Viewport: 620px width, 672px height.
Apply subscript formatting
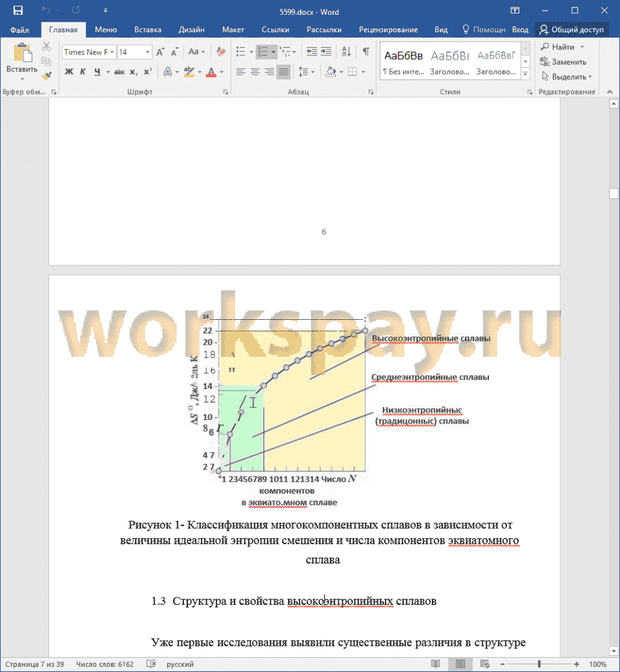point(134,72)
